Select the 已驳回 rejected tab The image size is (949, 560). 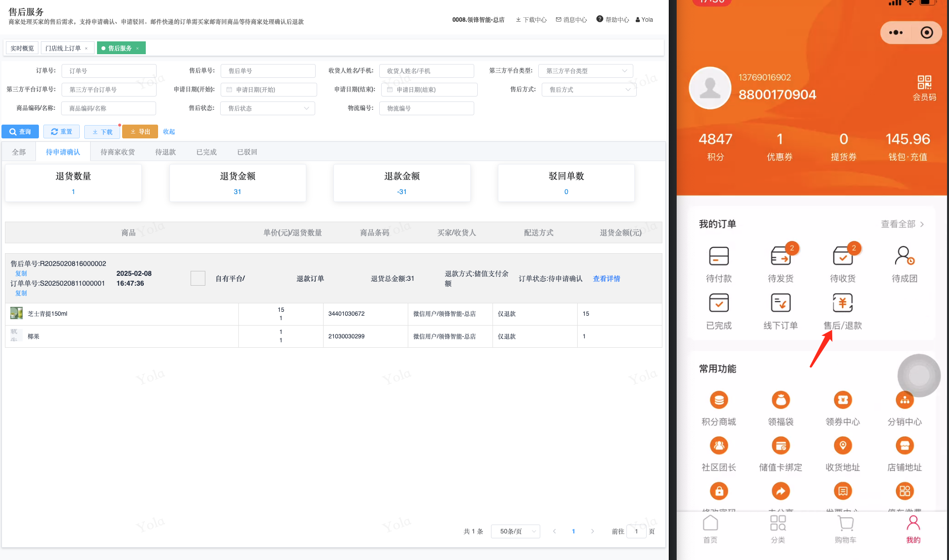pos(247,152)
